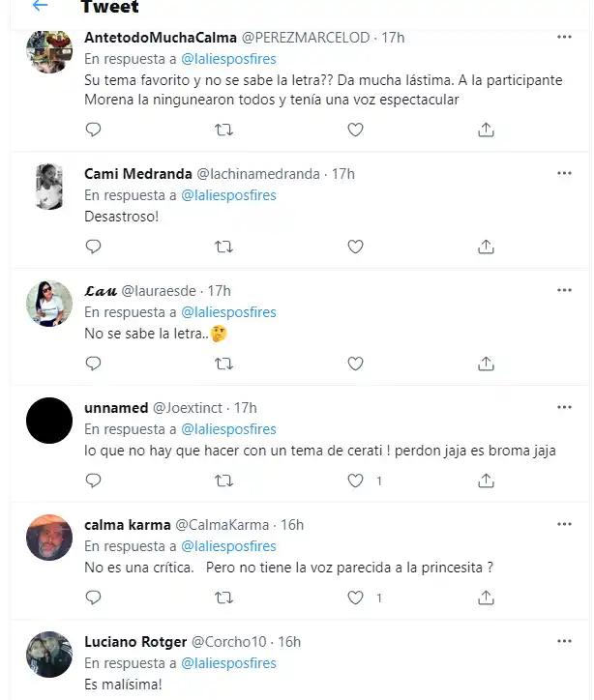
Task: Toggle like on calma karma's tweet
Action: coord(355,598)
